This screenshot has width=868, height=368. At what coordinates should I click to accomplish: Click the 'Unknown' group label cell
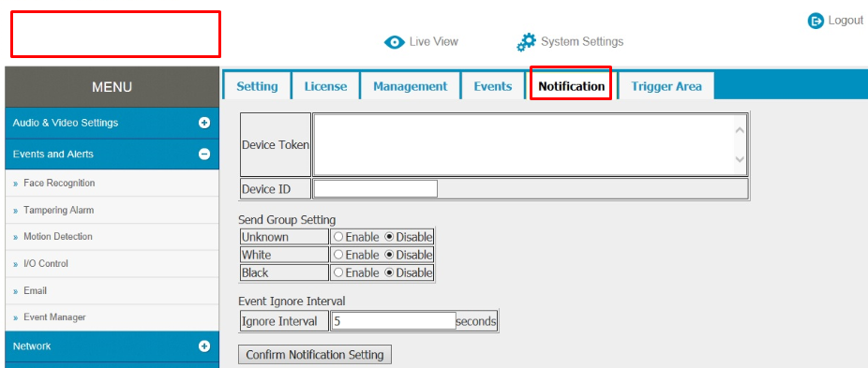coord(285,237)
